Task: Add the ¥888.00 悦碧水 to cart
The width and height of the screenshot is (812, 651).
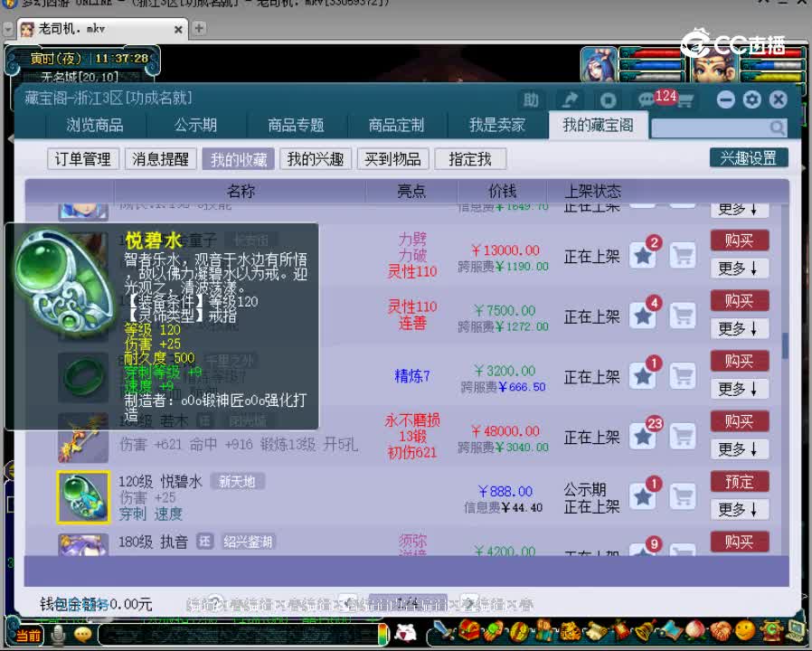Action: 683,497
